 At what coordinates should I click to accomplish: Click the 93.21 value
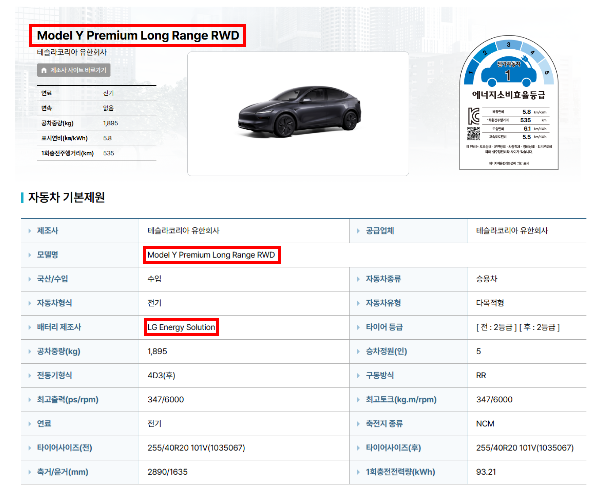click(486, 472)
